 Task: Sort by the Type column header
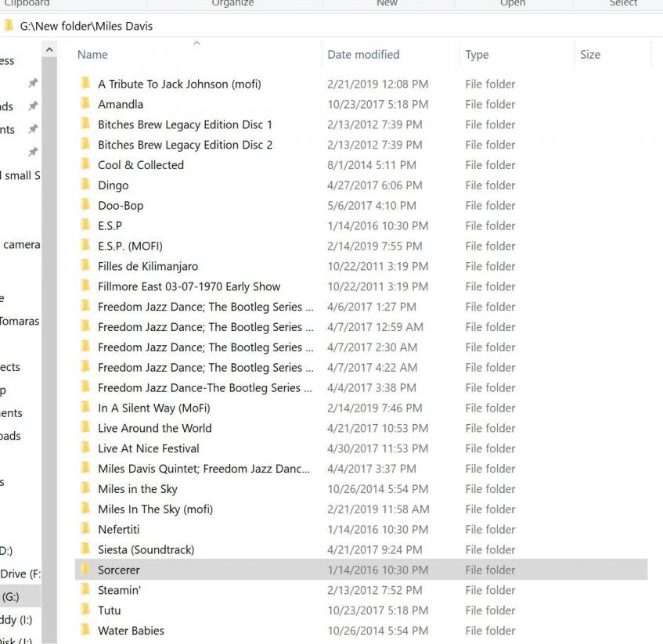tap(477, 55)
